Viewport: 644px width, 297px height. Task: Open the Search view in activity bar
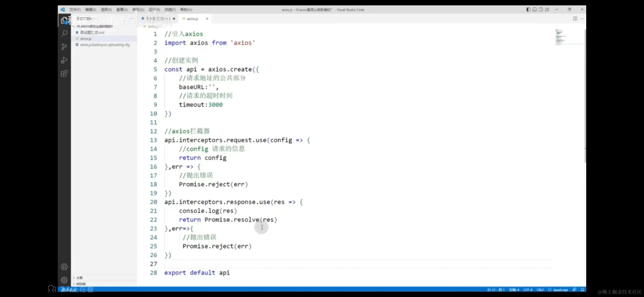coord(64,34)
